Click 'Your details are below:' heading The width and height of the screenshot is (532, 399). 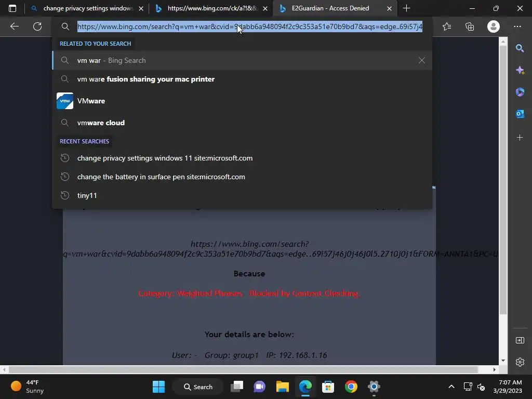coord(249,335)
